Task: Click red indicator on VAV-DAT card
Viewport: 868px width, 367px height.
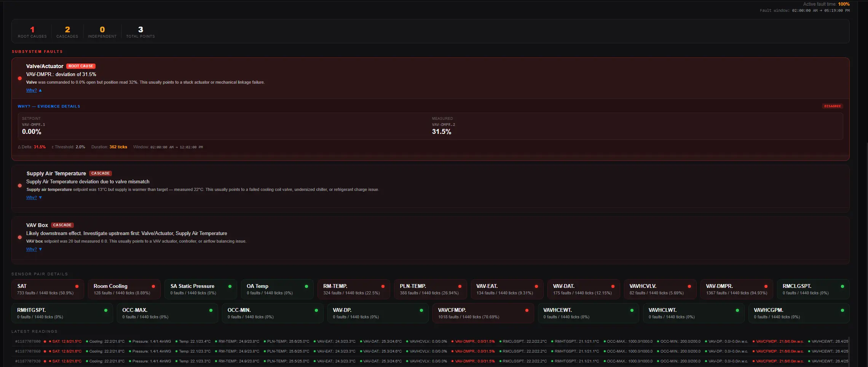Action: 613,286
